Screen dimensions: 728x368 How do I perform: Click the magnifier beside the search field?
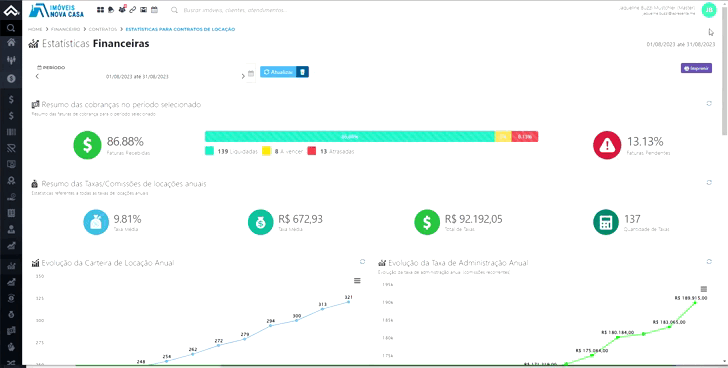coord(174,10)
